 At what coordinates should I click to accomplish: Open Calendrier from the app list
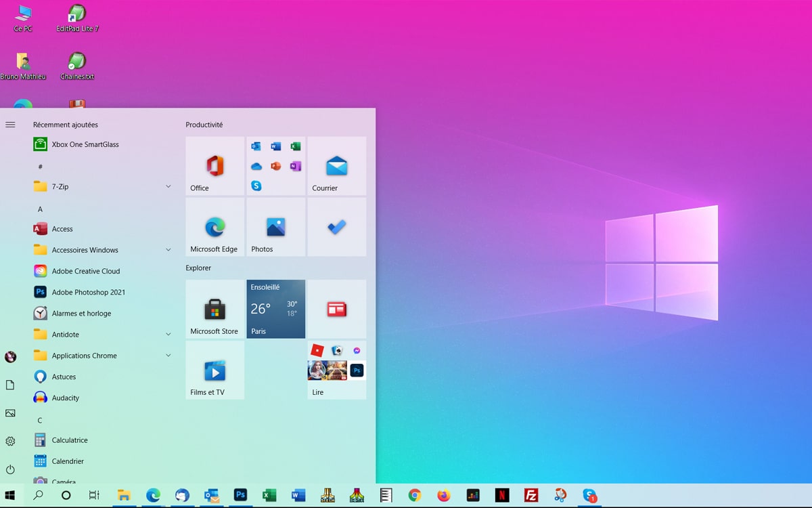point(103,461)
